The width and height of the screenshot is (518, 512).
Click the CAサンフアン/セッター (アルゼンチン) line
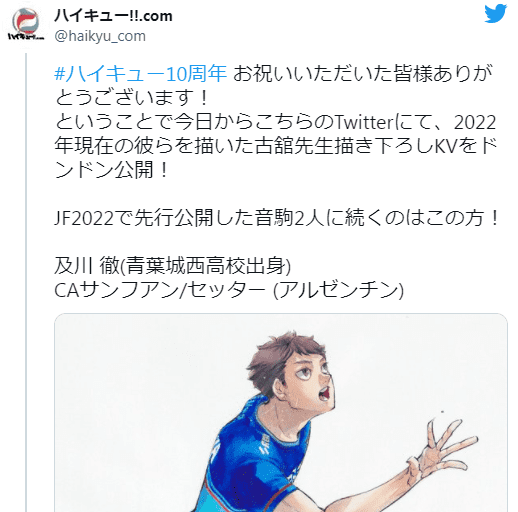tap(229, 290)
